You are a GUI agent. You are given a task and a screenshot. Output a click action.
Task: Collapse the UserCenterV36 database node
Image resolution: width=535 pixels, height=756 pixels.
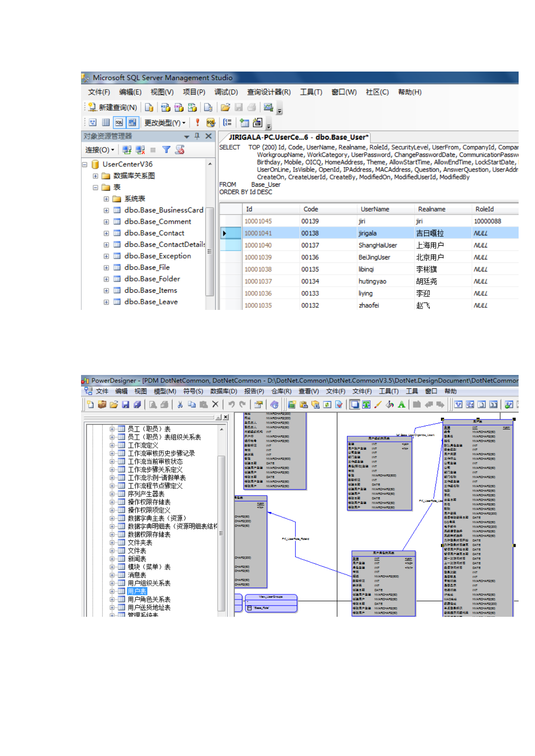85,165
